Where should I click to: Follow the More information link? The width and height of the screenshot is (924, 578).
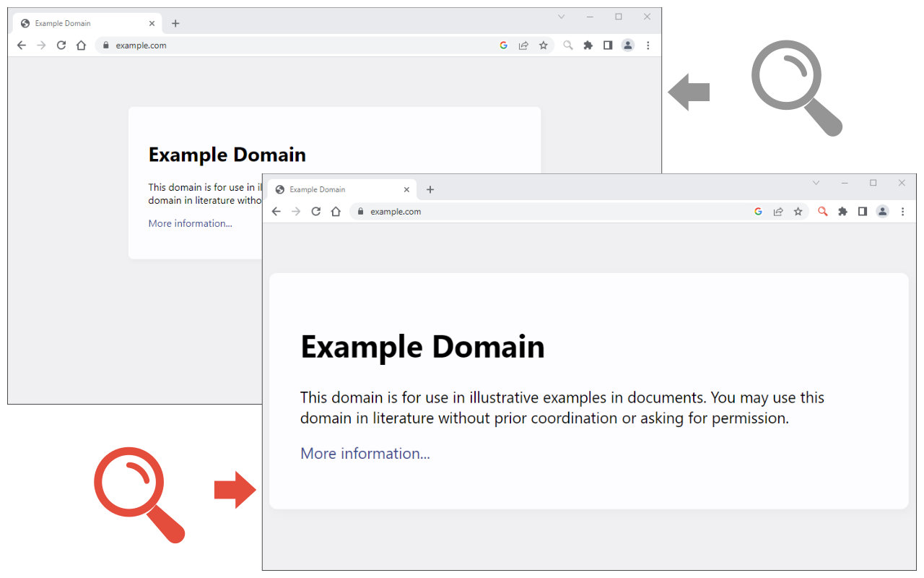click(365, 453)
